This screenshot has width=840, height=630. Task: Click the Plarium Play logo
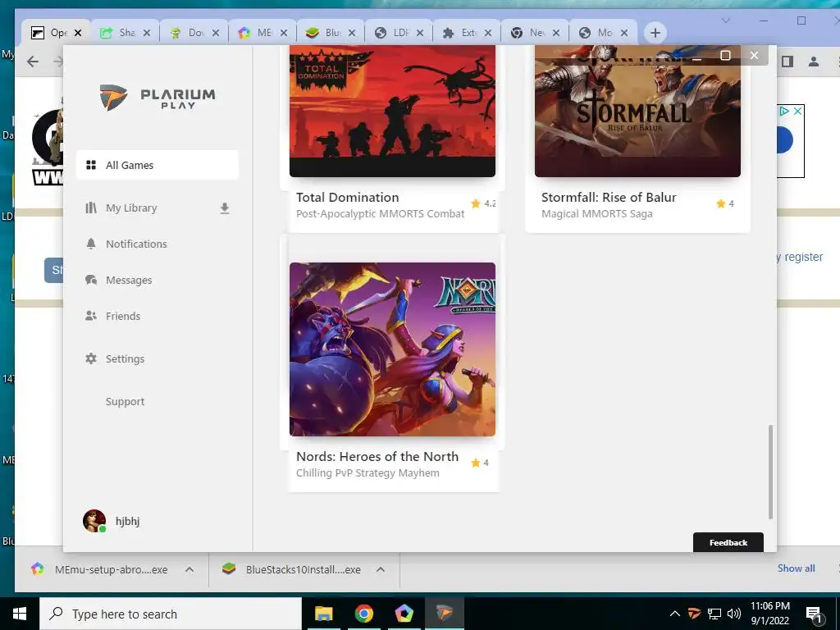(157, 98)
